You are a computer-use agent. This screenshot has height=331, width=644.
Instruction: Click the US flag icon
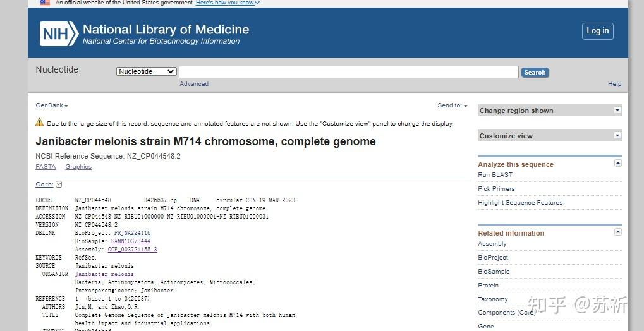click(x=44, y=3)
